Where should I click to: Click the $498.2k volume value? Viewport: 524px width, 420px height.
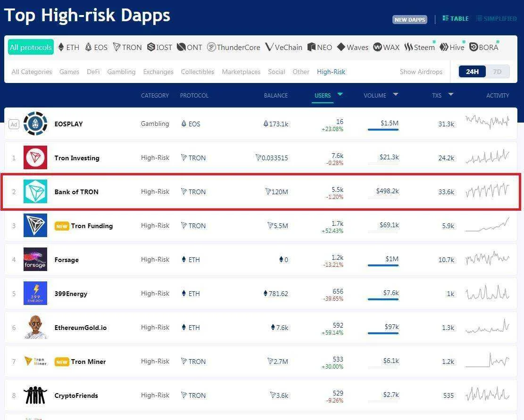coord(387,191)
